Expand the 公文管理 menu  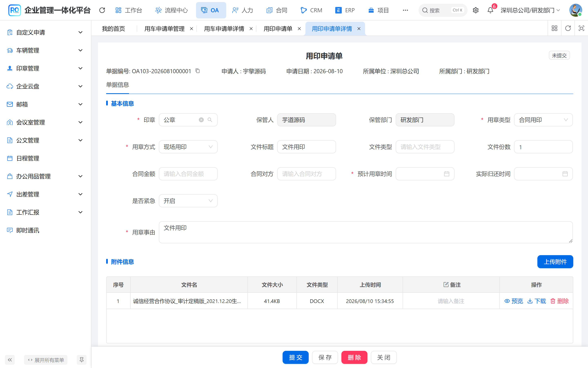point(46,140)
